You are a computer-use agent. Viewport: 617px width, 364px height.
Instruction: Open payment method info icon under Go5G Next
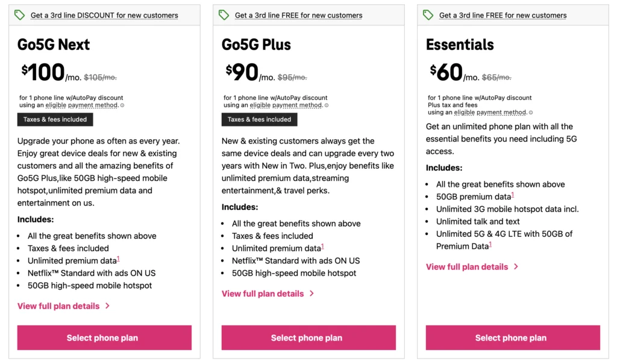[x=122, y=105]
